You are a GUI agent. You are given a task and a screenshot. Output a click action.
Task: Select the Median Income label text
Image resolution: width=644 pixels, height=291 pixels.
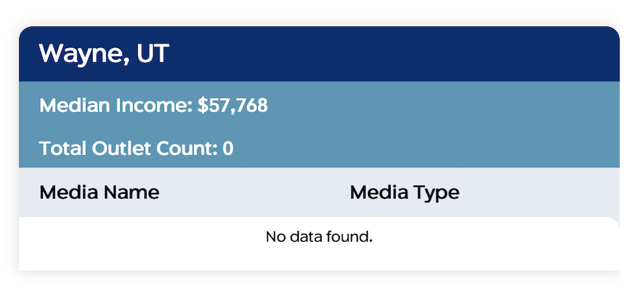116,106
